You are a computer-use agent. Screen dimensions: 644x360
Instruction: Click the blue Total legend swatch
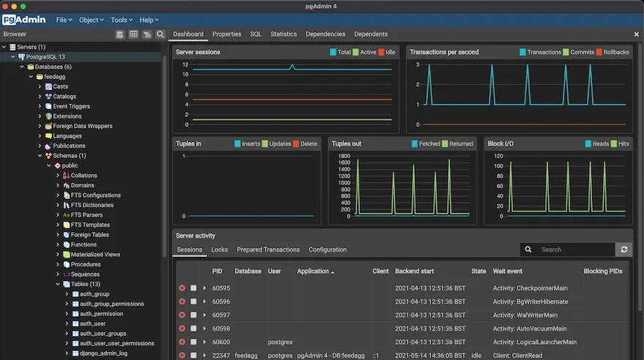(x=333, y=52)
